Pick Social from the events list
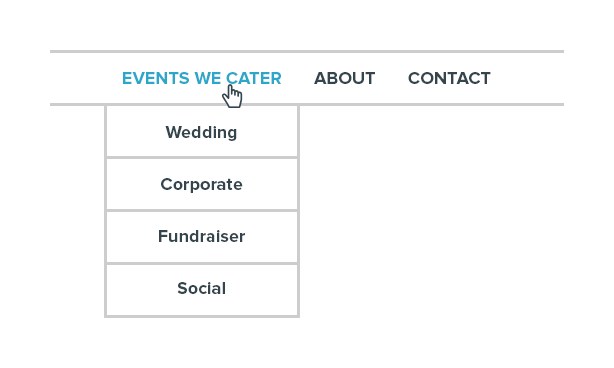Viewport: 614px width, 368px height. 202,289
